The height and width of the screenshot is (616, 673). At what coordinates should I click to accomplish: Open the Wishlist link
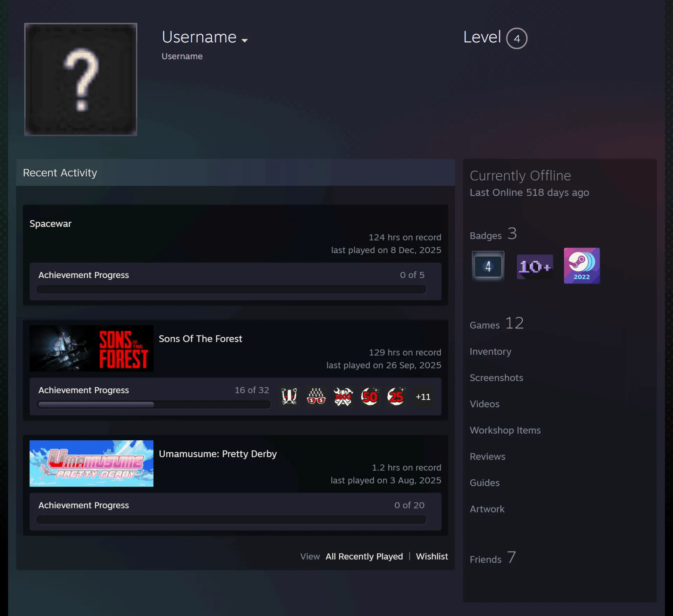[432, 556]
